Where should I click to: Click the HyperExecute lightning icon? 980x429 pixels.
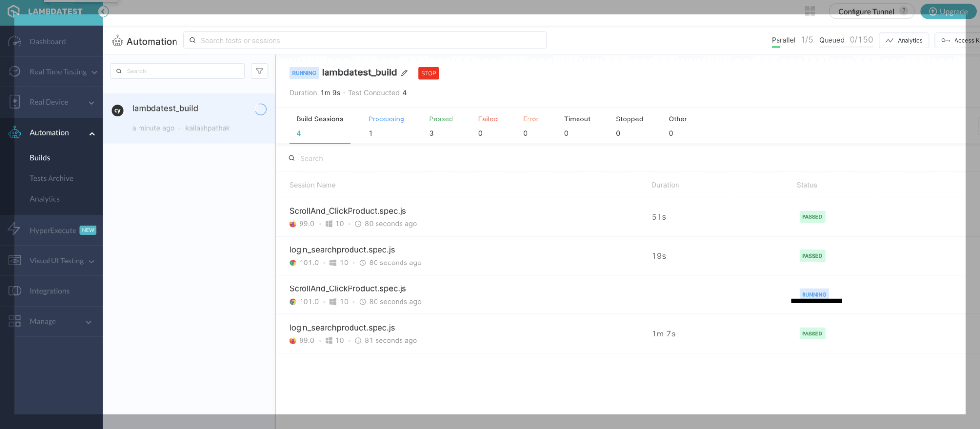[14, 229]
